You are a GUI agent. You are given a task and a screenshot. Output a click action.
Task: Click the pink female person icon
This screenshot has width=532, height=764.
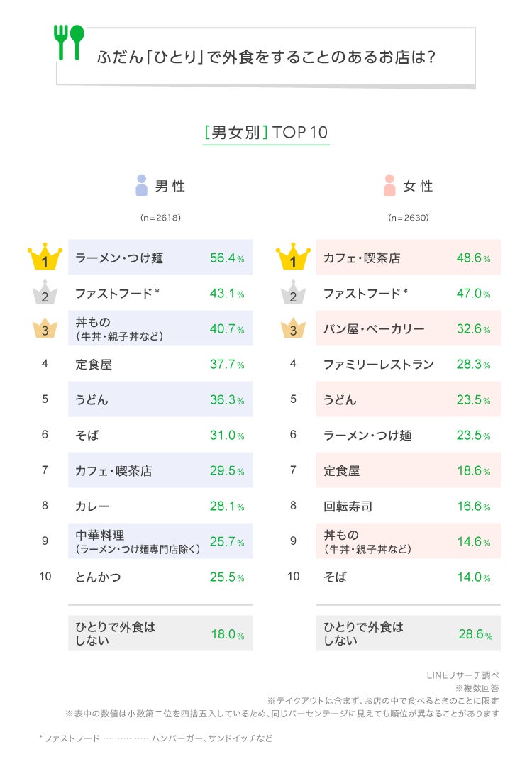(389, 186)
